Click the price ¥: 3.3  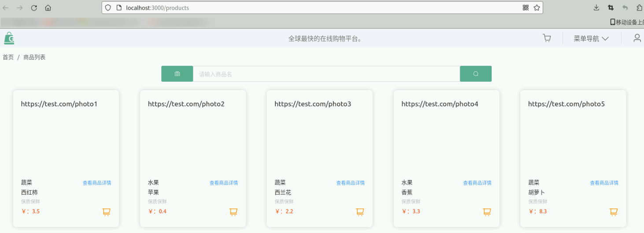coord(411,211)
